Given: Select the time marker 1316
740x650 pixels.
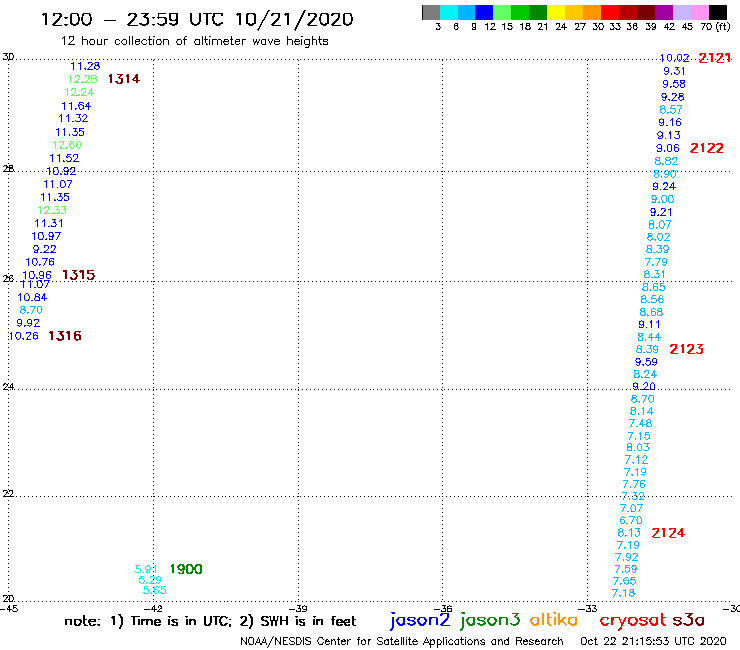Looking at the screenshot, I should (x=65, y=336).
